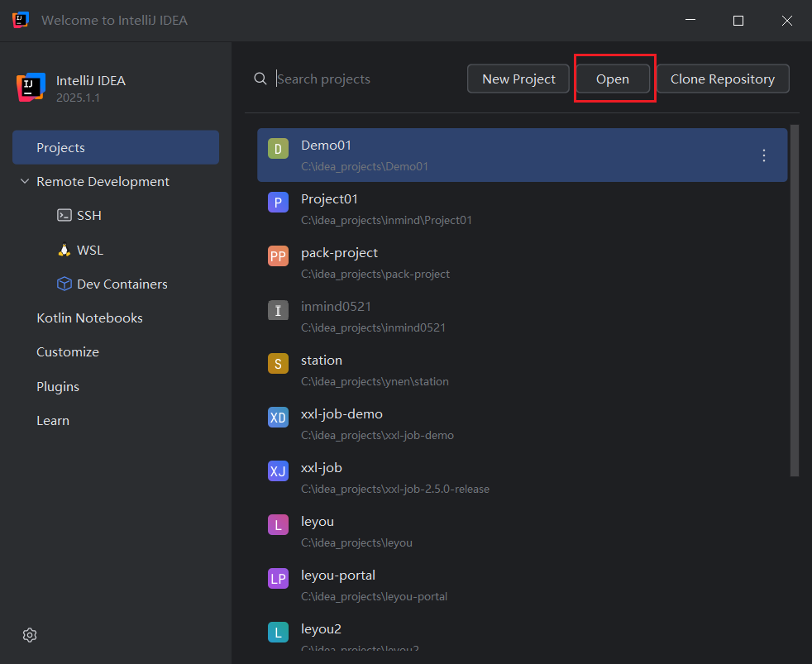
Task: Open the xxl-job-demo project
Action: [522, 424]
